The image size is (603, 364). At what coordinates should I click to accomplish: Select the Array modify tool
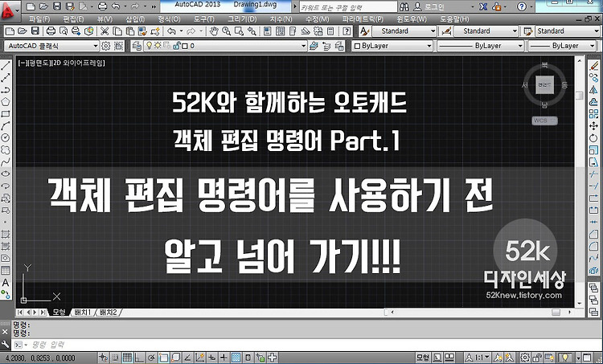coord(594,114)
